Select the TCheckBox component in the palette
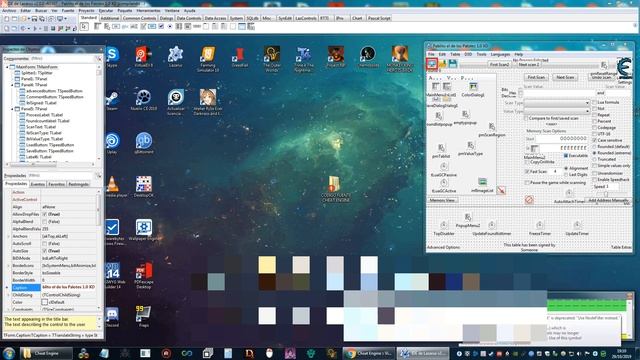 point(161,27)
